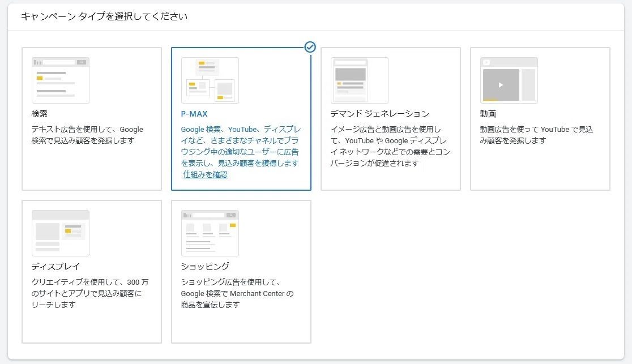Select the 検索 campaign type illustration

[x=61, y=80]
